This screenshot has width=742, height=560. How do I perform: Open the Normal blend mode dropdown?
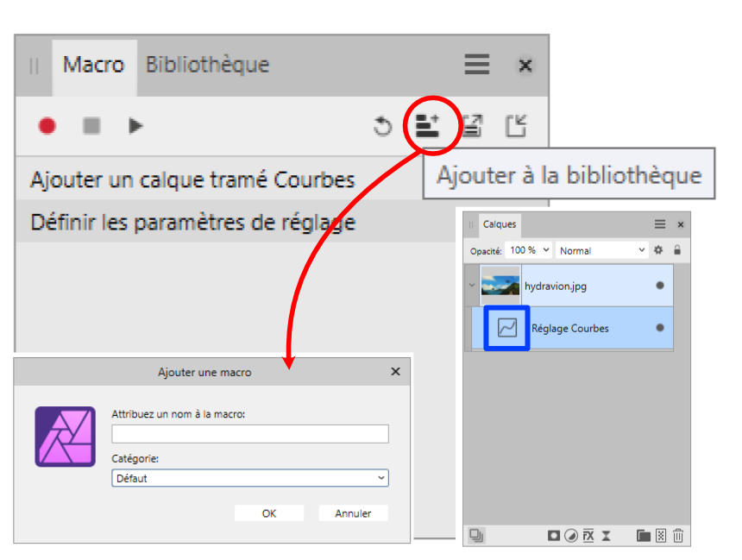[601, 250]
